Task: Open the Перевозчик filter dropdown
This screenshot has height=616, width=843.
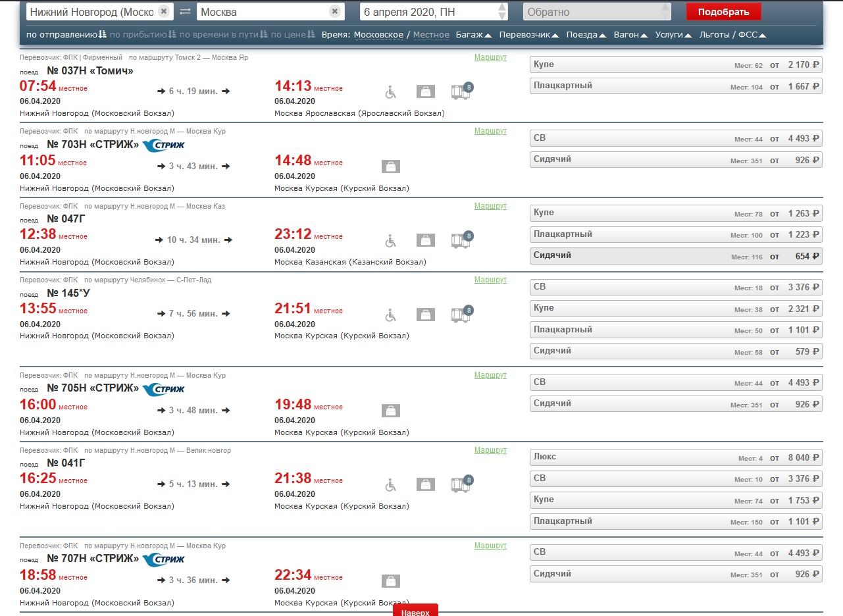Action: point(529,35)
